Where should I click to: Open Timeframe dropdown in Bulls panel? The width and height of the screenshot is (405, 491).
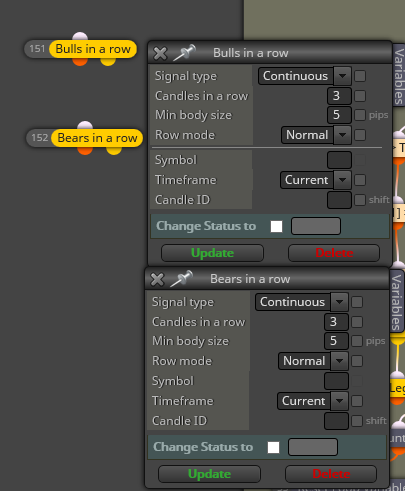(x=316, y=180)
